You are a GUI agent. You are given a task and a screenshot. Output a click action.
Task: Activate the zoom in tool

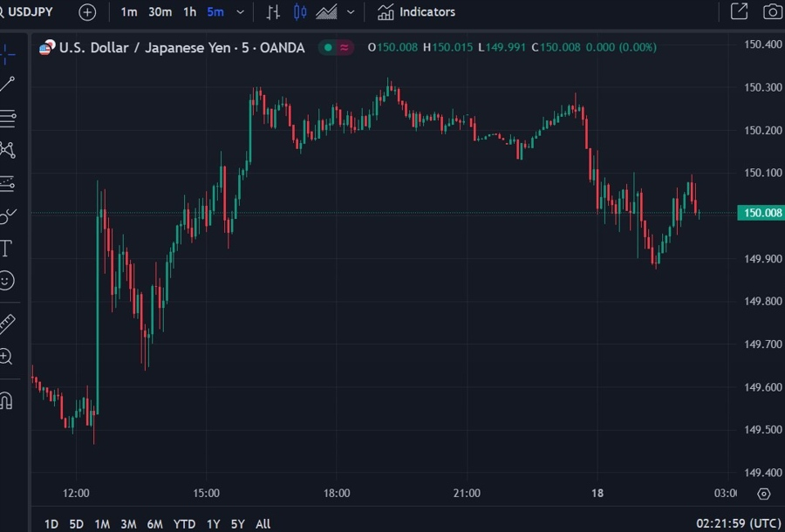[5, 357]
